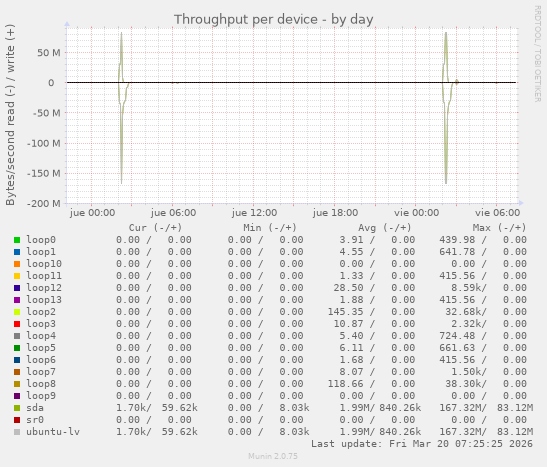The height and width of the screenshot is (467, 547).
Task: Click the 'loop0' device label
Action: tap(41, 240)
